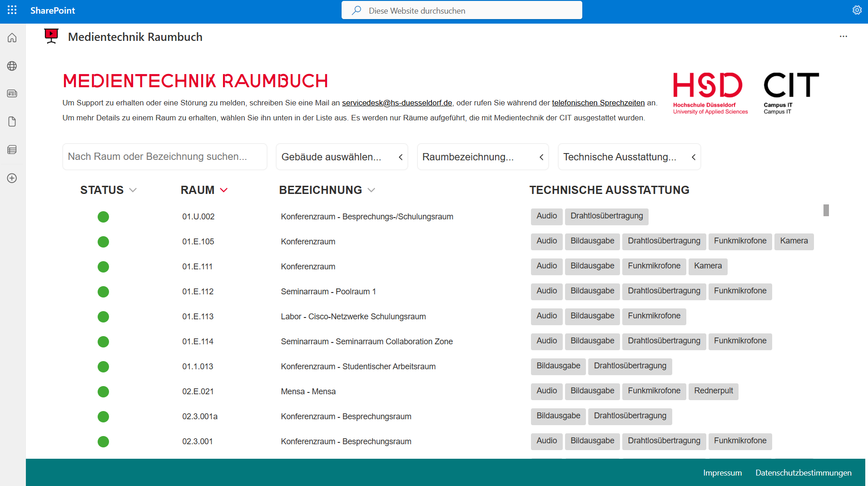Screen dimensions: 868x486
Task: Click the room search input field
Action: click(165, 157)
